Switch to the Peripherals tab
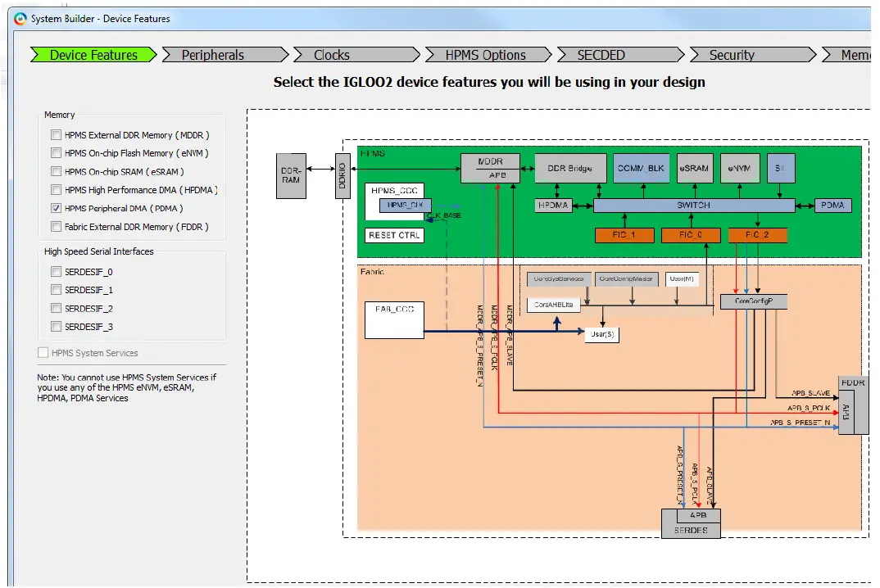 point(223,54)
